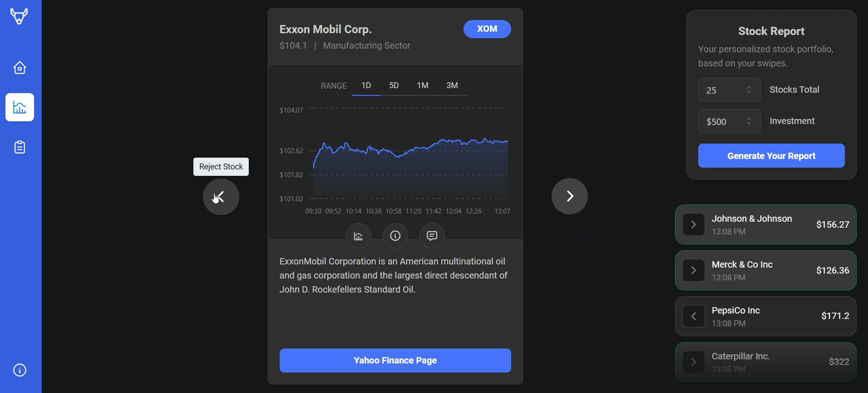Reject the Exxon Mobil stock

tap(221, 197)
